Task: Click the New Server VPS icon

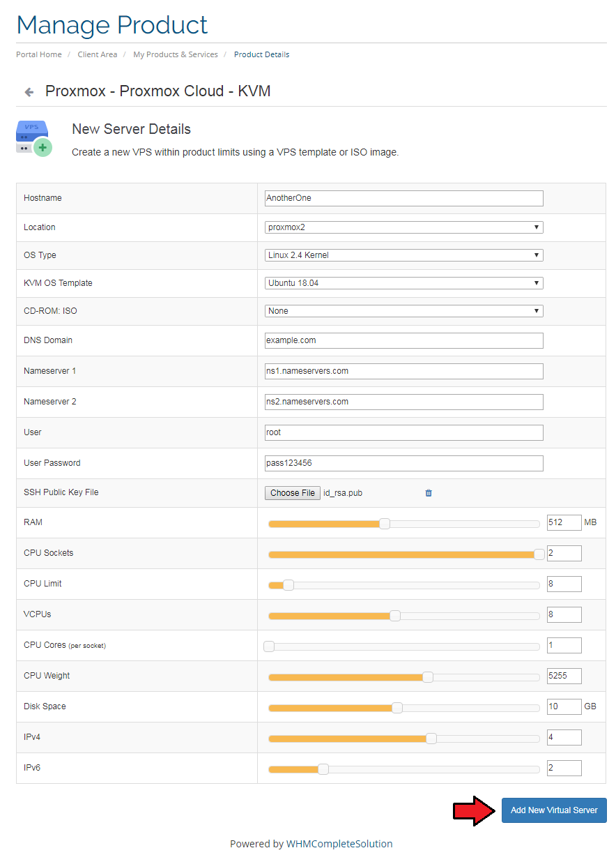Action: pyautogui.click(x=34, y=137)
